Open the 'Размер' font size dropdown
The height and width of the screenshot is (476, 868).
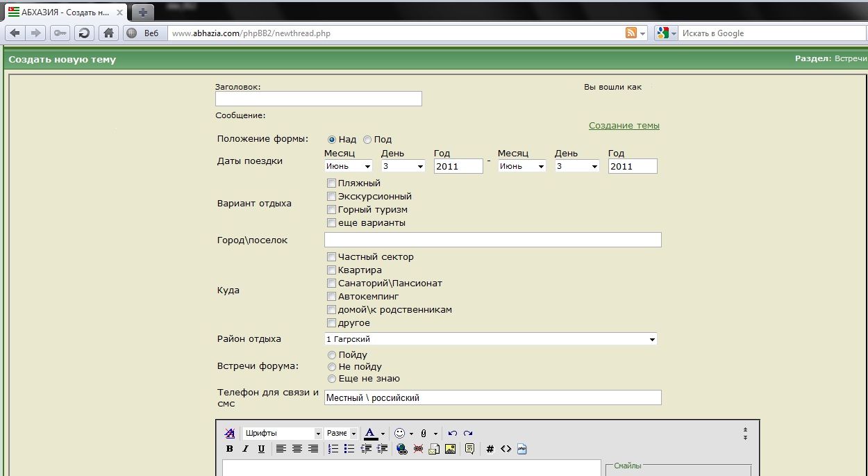[342, 433]
